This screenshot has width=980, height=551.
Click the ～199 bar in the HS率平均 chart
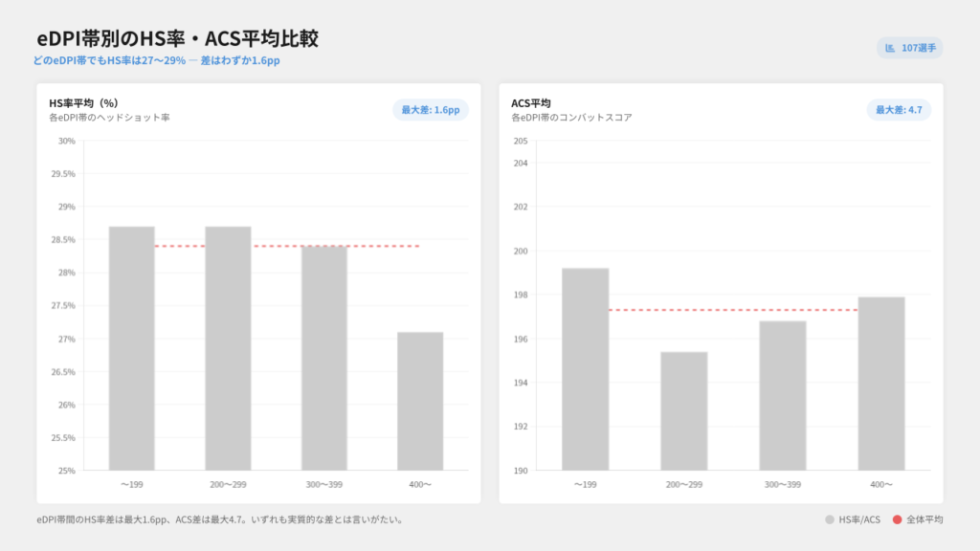(x=131, y=348)
